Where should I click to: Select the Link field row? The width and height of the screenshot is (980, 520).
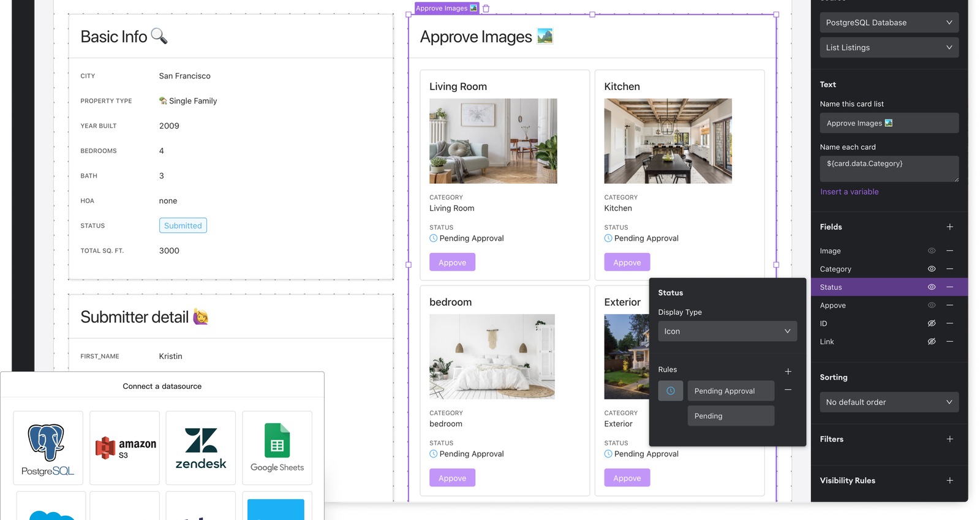click(889, 342)
